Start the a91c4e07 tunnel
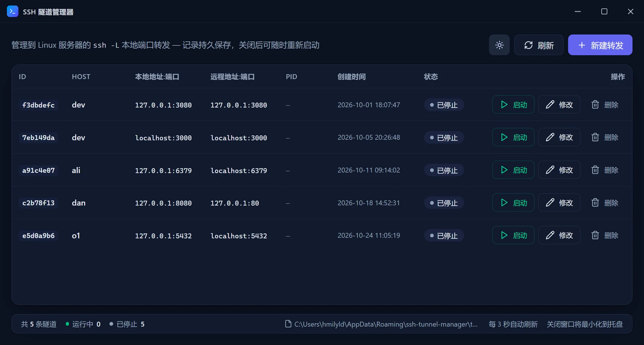 (x=513, y=170)
